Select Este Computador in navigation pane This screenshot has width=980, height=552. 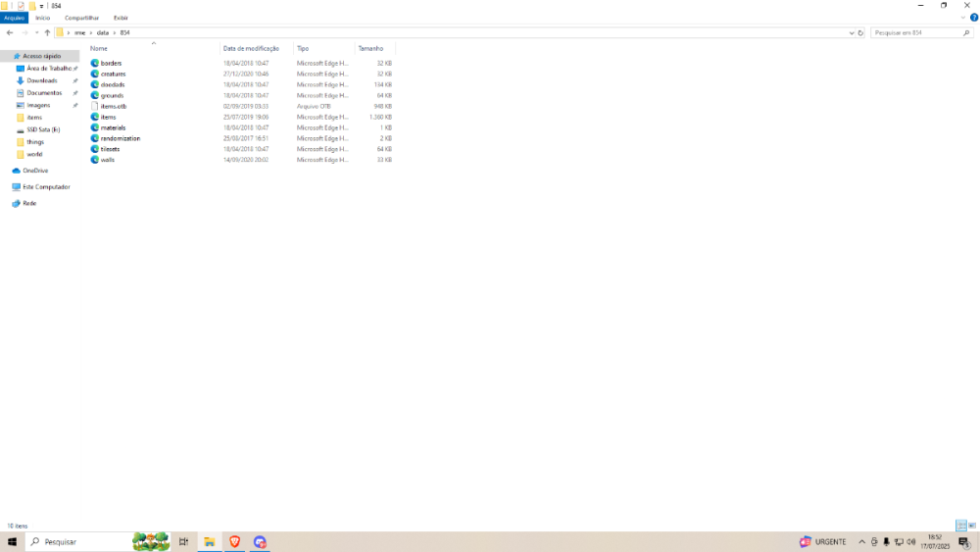pos(46,186)
